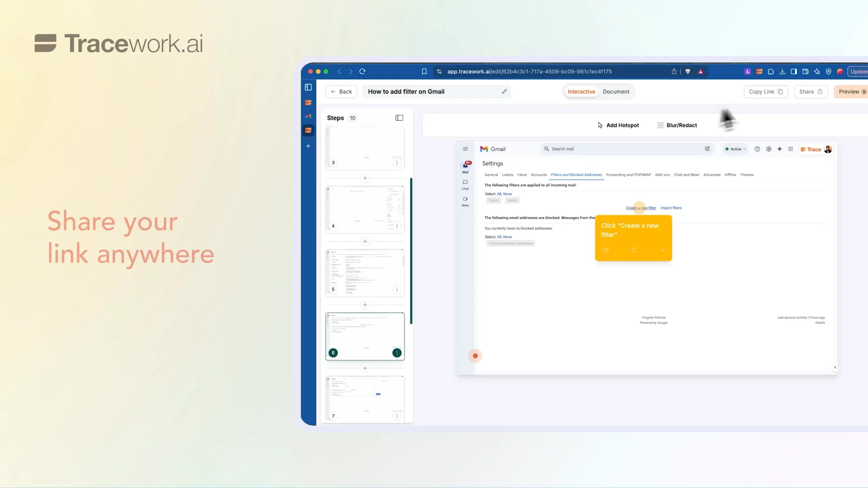Open the Tracework extension in browser toolbar
The height and width of the screenshot is (488, 868).
click(x=759, y=71)
